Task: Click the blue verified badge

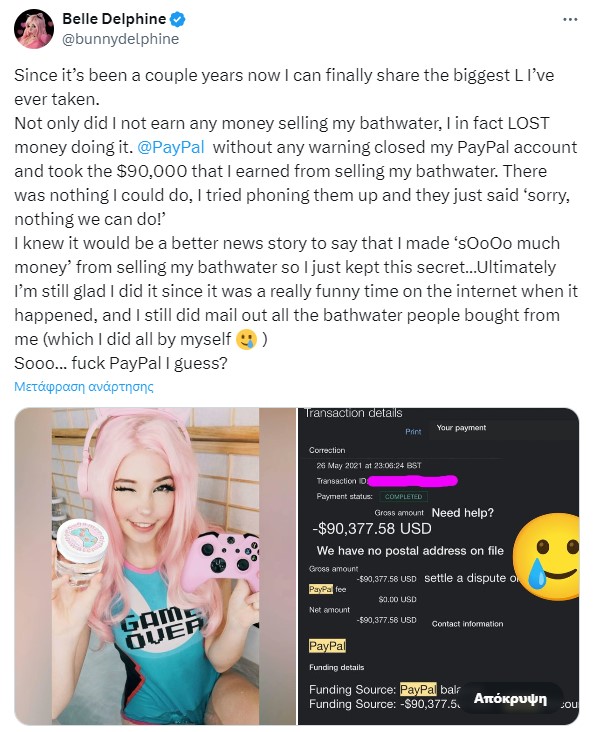Action: pyautogui.click(x=178, y=19)
